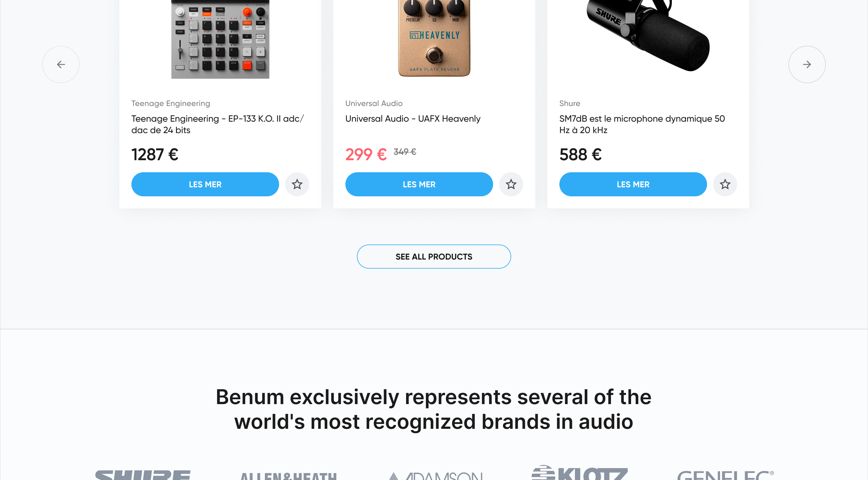
Task: Star the Universal Audio UAFX Heavenly
Action: tap(511, 184)
